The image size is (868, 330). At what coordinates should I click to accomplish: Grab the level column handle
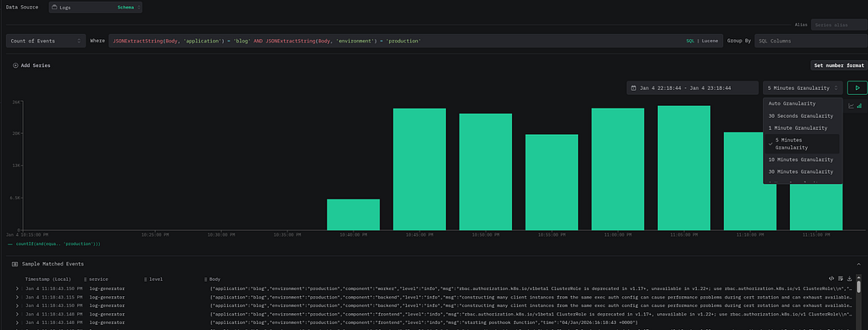pyautogui.click(x=146, y=280)
